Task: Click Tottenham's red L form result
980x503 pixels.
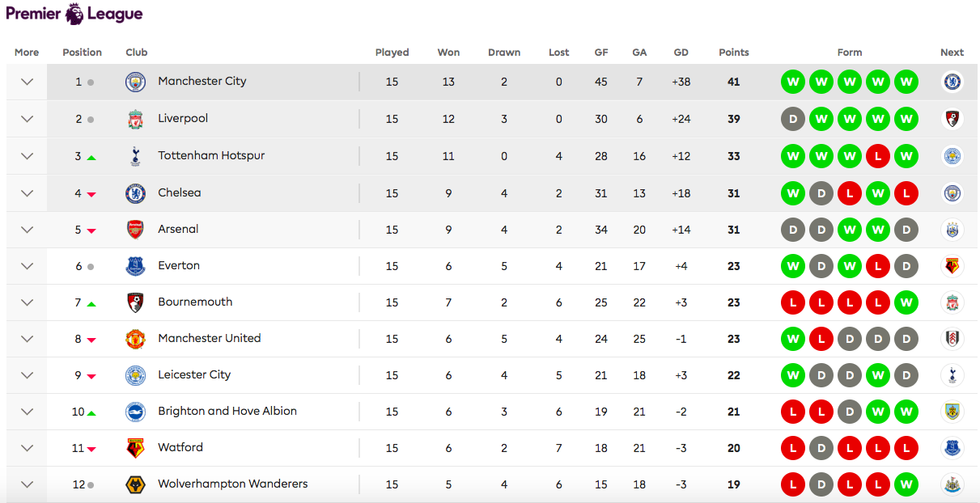Action: [878, 156]
